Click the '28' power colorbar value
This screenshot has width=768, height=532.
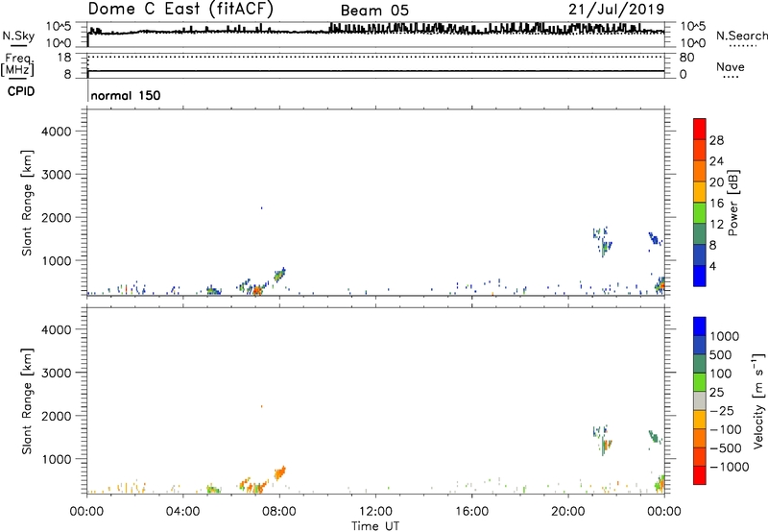pyautogui.click(x=716, y=140)
